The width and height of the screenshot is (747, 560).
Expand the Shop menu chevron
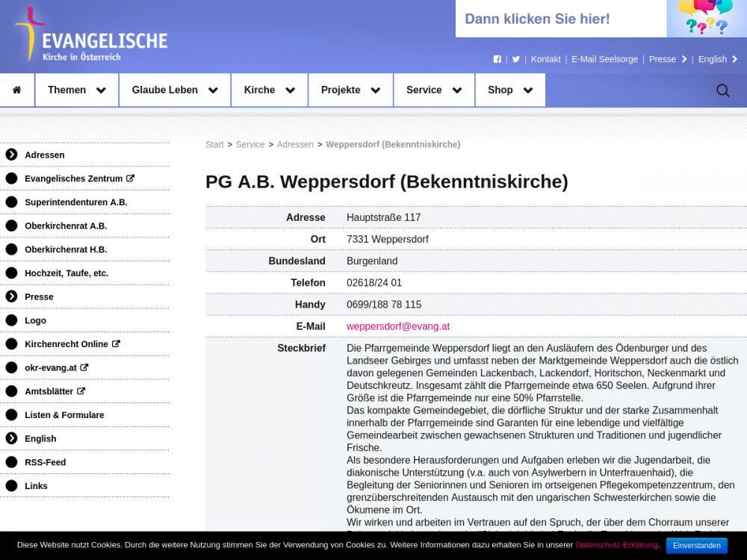coord(528,90)
